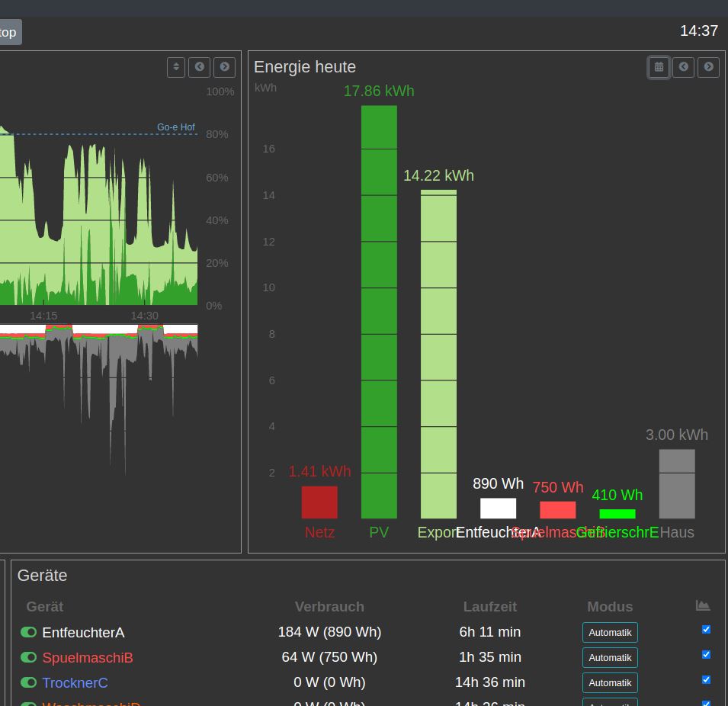Viewport: 728px width, 706px height.
Task: Go to next day in Energie heute
Action: click(708, 67)
